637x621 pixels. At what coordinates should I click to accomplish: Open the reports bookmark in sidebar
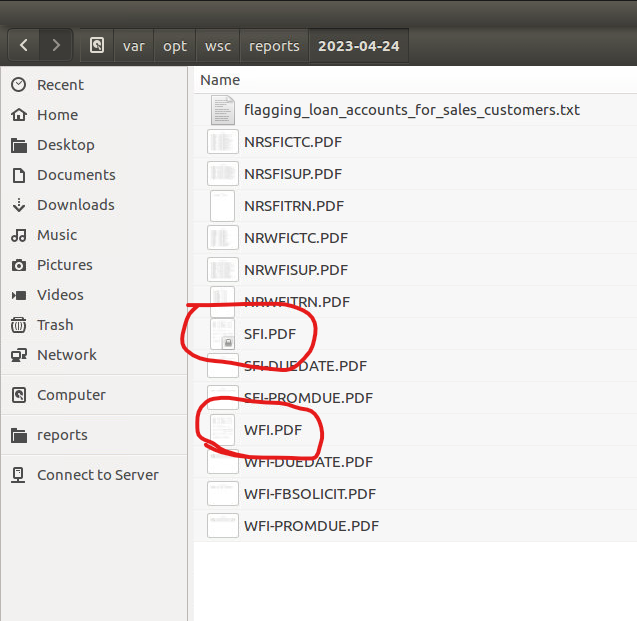62,435
